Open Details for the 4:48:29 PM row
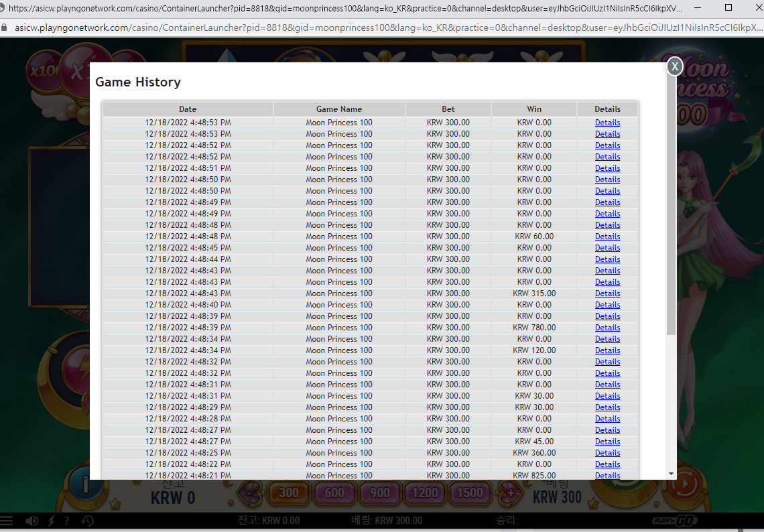764x532 pixels. point(607,407)
